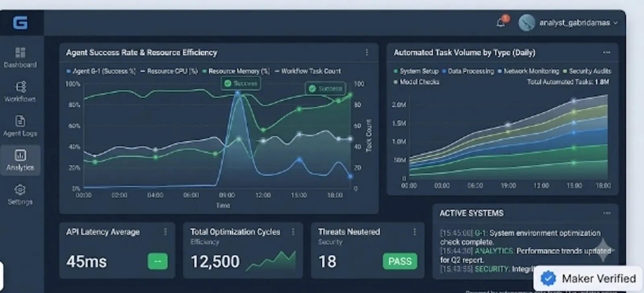Screen dimensions: 644x293
Task: Toggle the System Setup legend series
Action: (416, 71)
